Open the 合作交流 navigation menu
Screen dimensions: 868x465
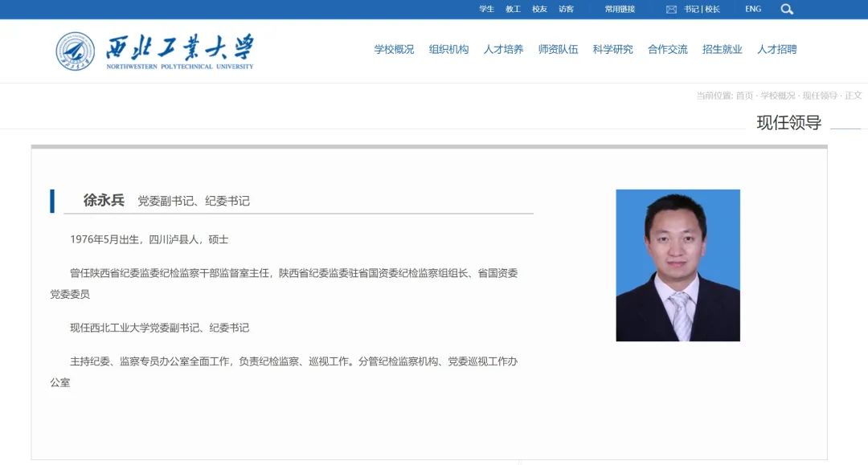pos(668,49)
